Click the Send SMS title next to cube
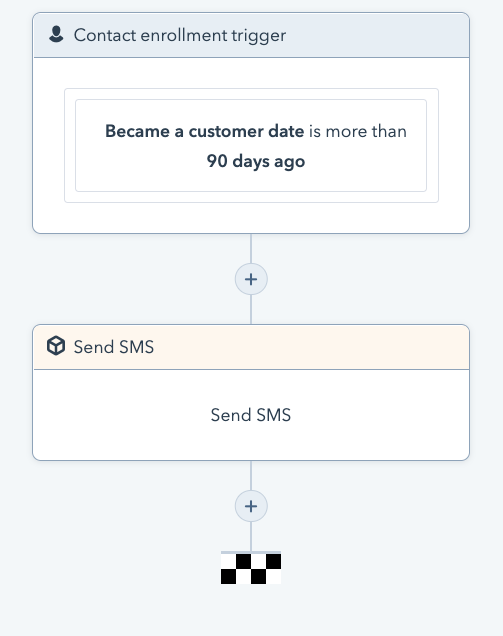 coord(114,347)
